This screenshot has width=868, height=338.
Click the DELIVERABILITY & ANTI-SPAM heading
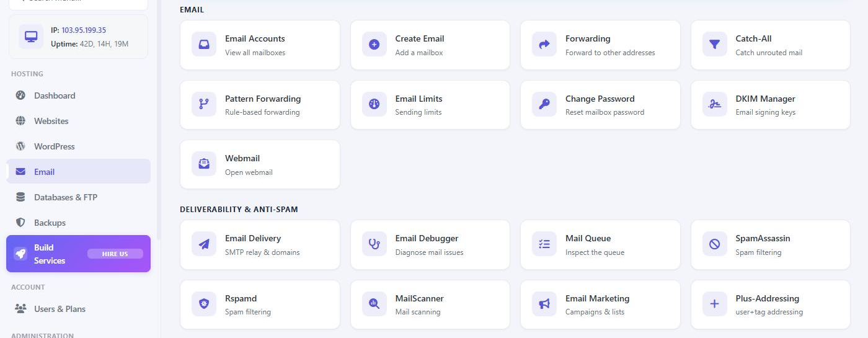coord(239,210)
